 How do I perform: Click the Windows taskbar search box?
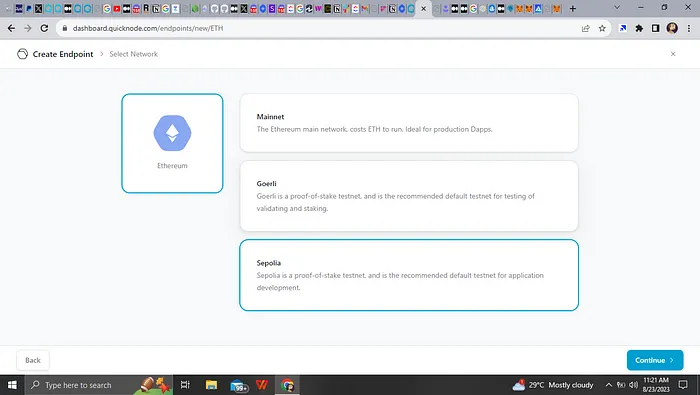[x=98, y=385]
